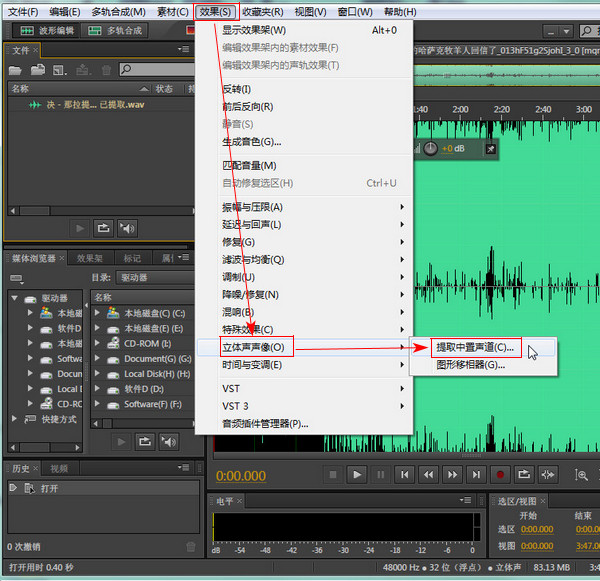600x581 pixels.
Task: Choose 反转(I) effect entry
Action: (x=305, y=89)
